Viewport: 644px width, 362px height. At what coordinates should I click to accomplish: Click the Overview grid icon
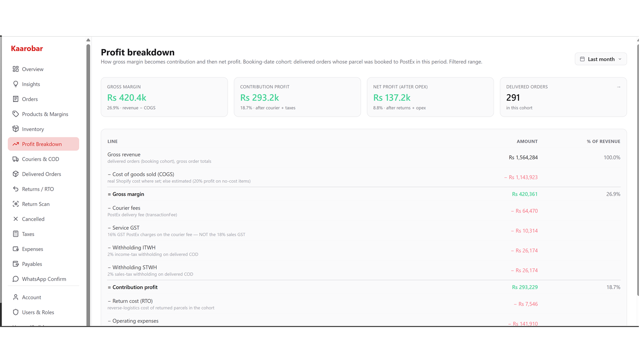(16, 69)
